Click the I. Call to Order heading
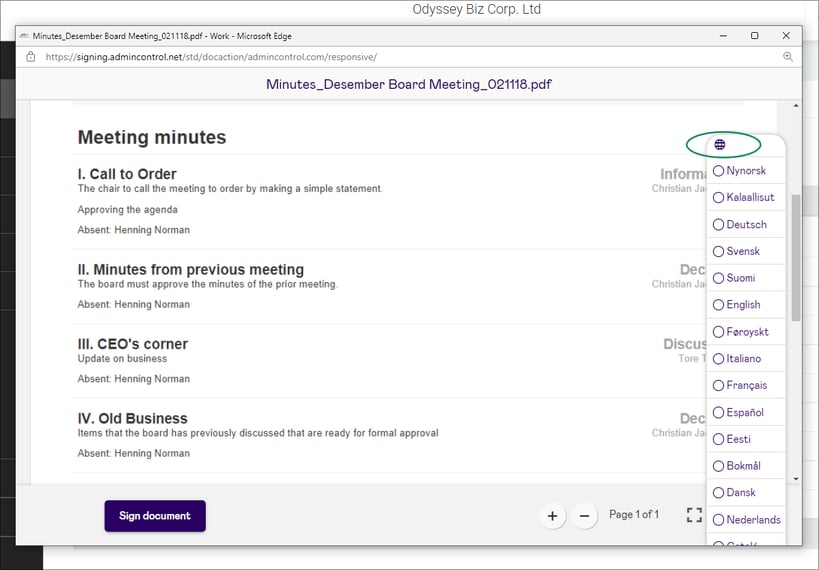819x570 pixels. click(x=127, y=174)
